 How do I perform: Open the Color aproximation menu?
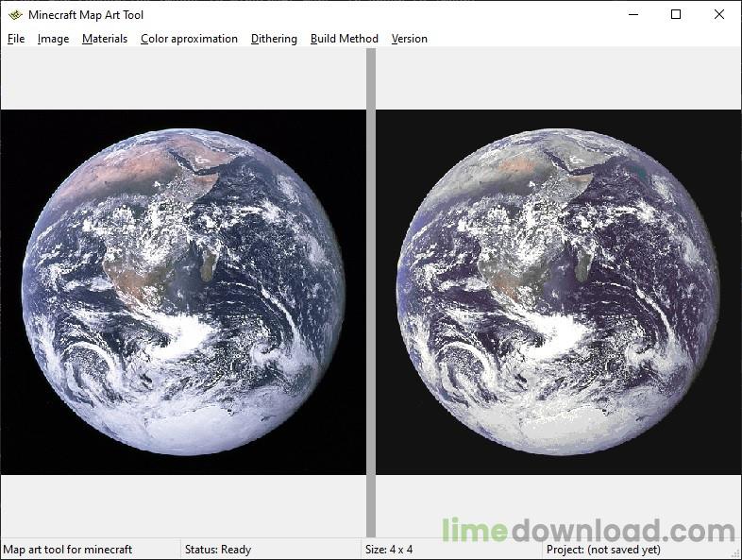(x=189, y=39)
